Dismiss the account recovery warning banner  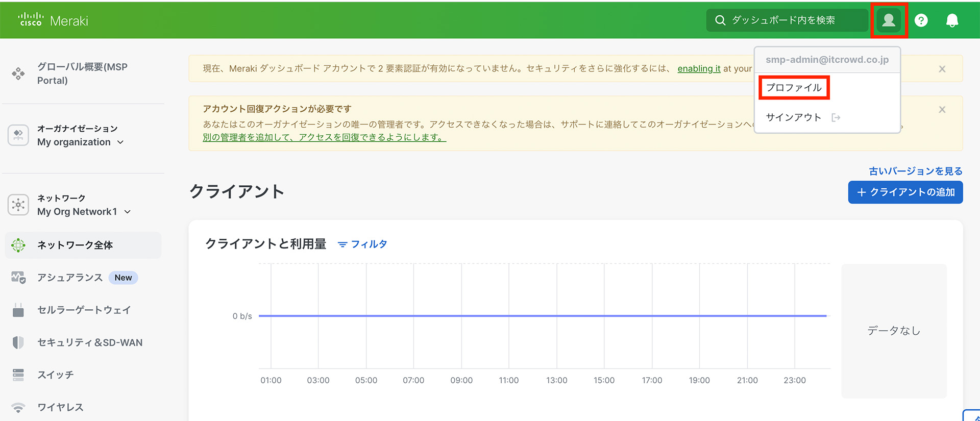click(942, 110)
